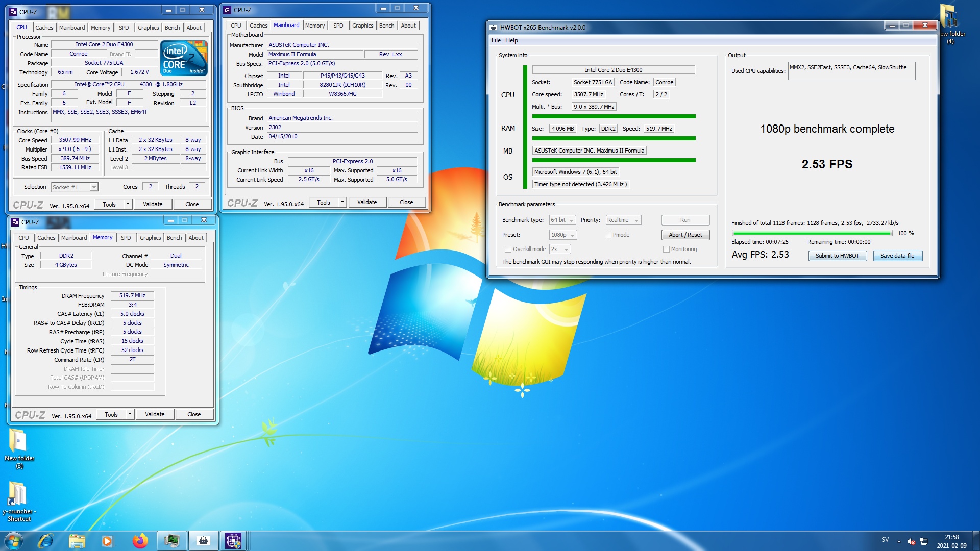Click the benchmark 100% progress bar

pos(812,234)
